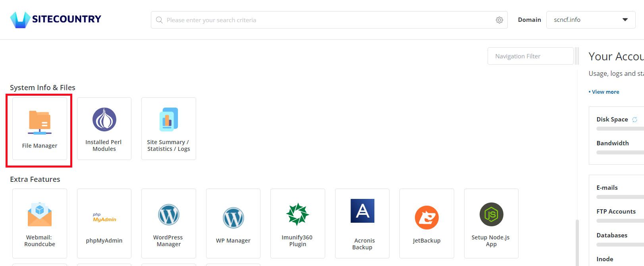Screen dimensions: 644x266
Task: Click the phpMyAdmin text label
Action: (x=104, y=241)
